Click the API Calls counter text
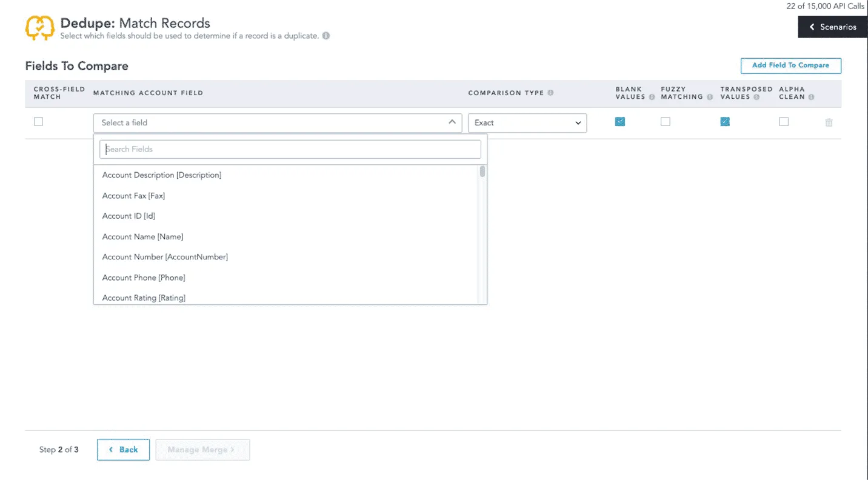868x480 pixels. (826, 6)
